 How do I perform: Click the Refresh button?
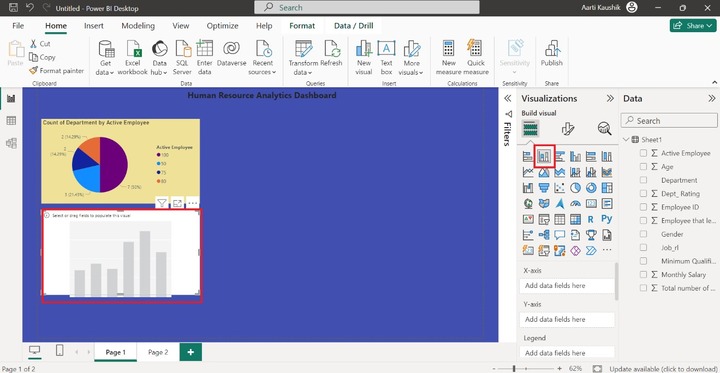[331, 54]
